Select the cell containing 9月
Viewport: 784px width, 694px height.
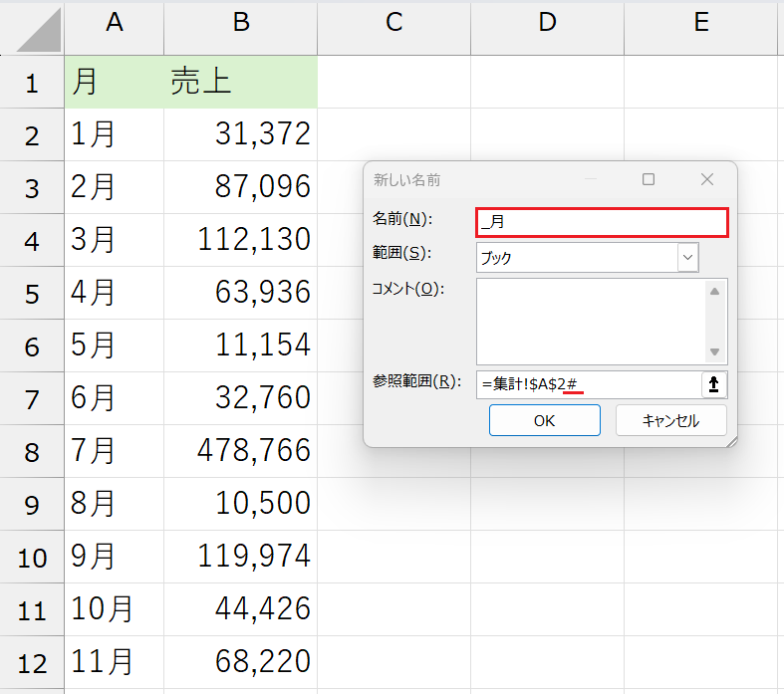pyautogui.click(x=114, y=558)
